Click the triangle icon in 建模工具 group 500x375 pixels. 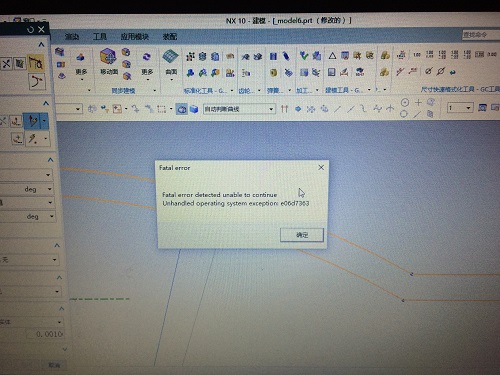click(x=332, y=56)
